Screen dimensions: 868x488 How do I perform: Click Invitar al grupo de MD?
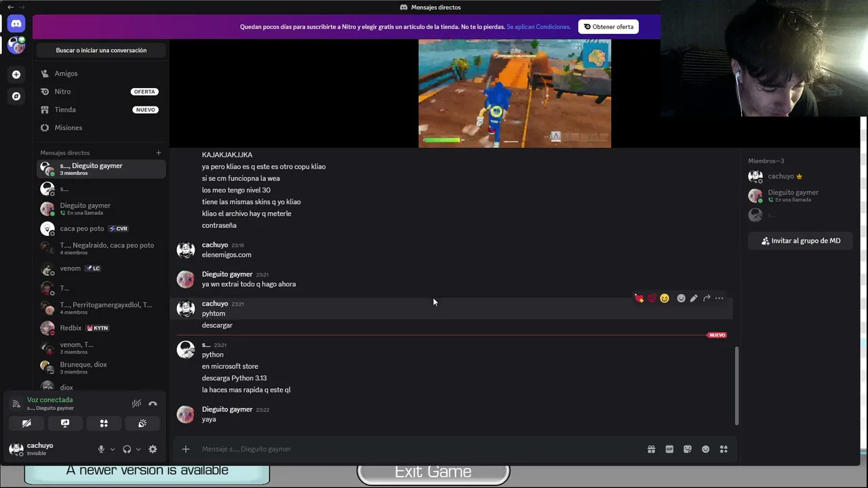click(x=801, y=241)
